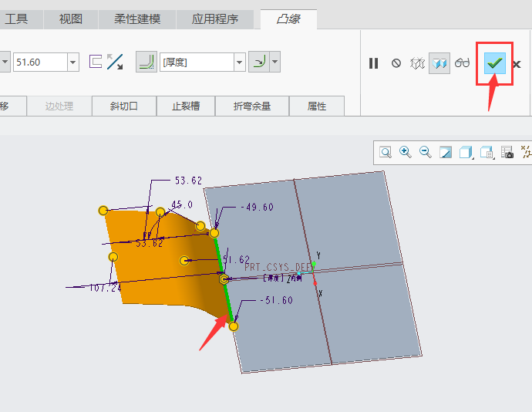The width and height of the screenshot is (532, 412).
Task: Click the PRT_CSYS_DEF coordinate system label
Action: click(278, 267)
